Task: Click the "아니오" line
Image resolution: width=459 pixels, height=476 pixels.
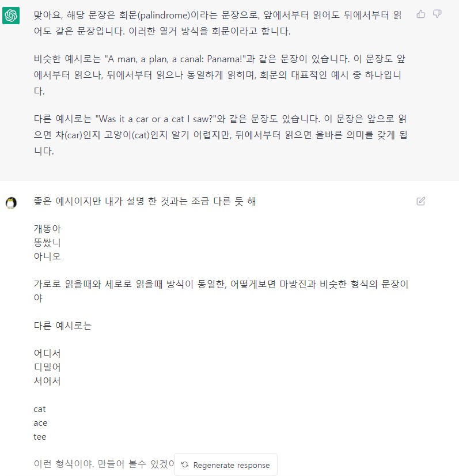Action: [47, 256]
